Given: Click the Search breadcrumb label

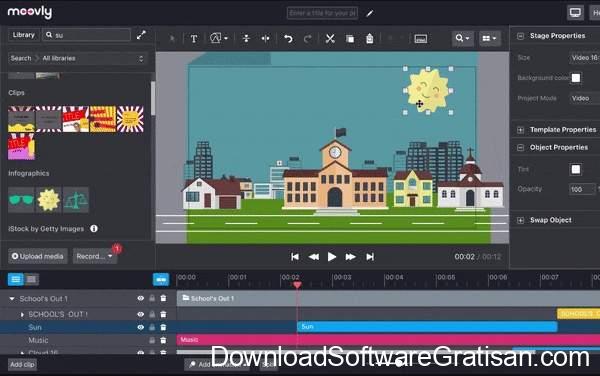Looking at the screenshot, I should point(21,59).
